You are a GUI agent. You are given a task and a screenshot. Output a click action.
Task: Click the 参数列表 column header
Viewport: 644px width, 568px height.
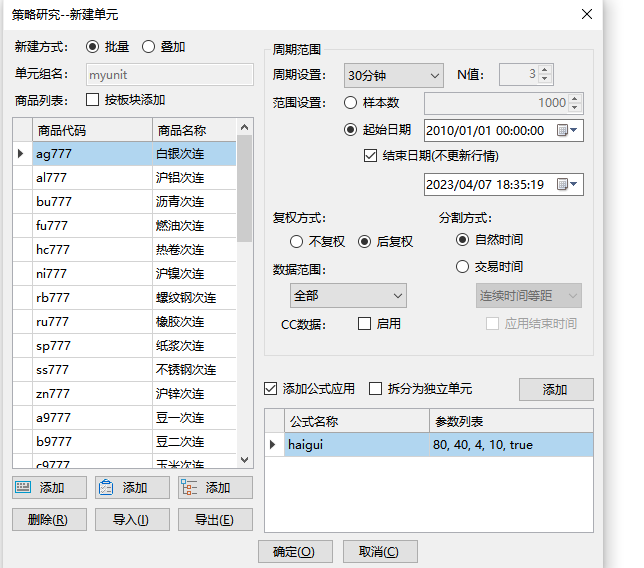(510, 421)
